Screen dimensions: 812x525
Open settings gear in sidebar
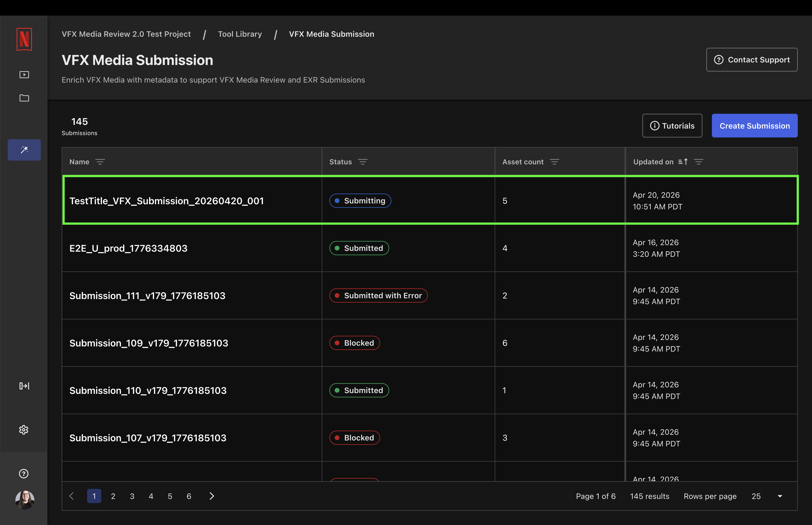pyautogui.click(x=24, y=430)
